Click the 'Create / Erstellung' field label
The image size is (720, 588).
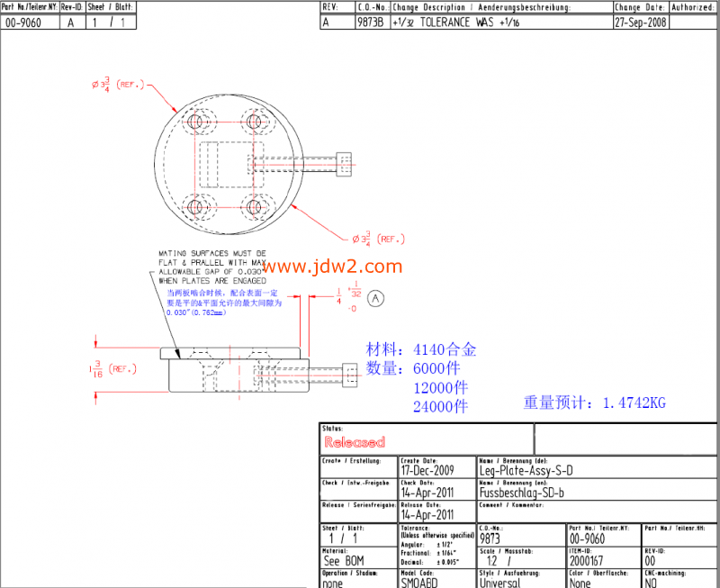click(x=351, y=461)
